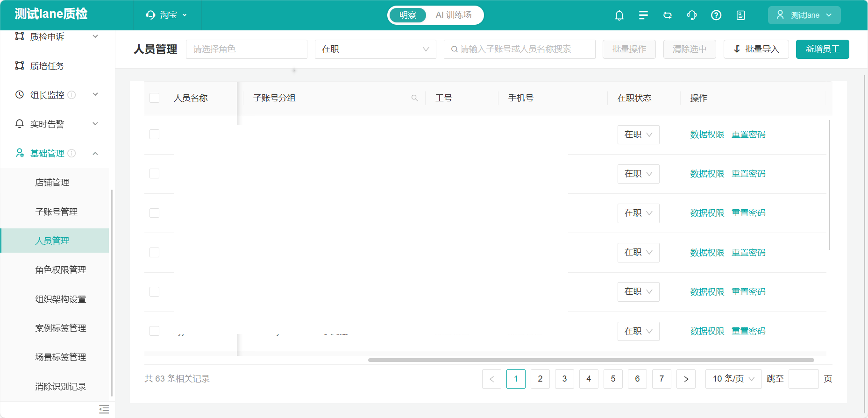Click 数据权限 link in fifth row
The height and width of the screenshot is (418, 868).
pyautogui.click(x=707, y=292)
